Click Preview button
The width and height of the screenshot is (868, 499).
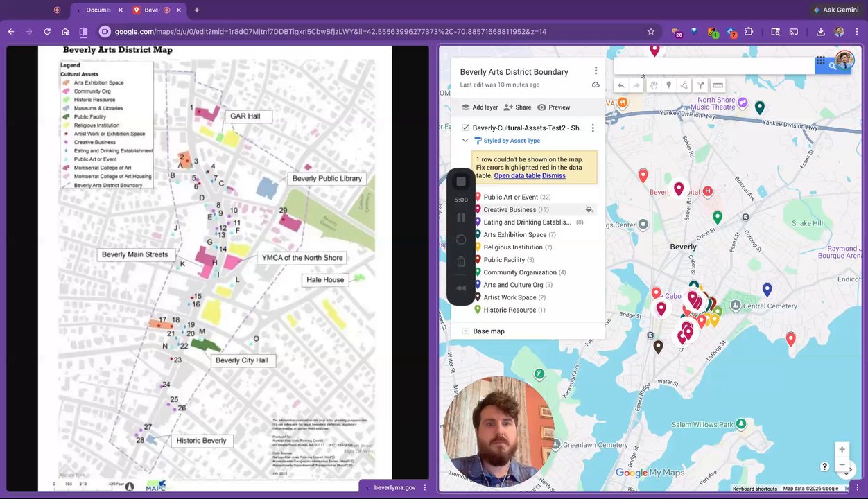click(x=553, y=107)
